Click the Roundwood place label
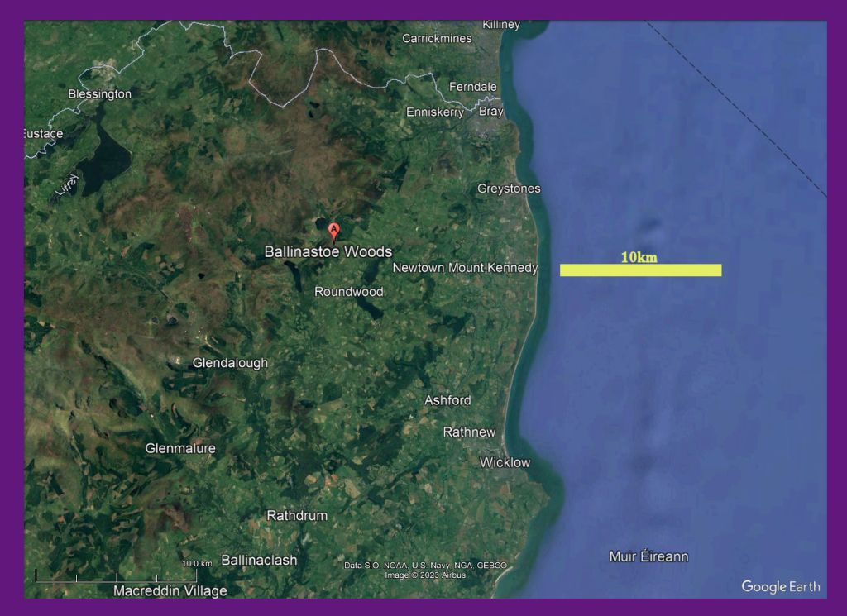 click(x=349, y=291)
